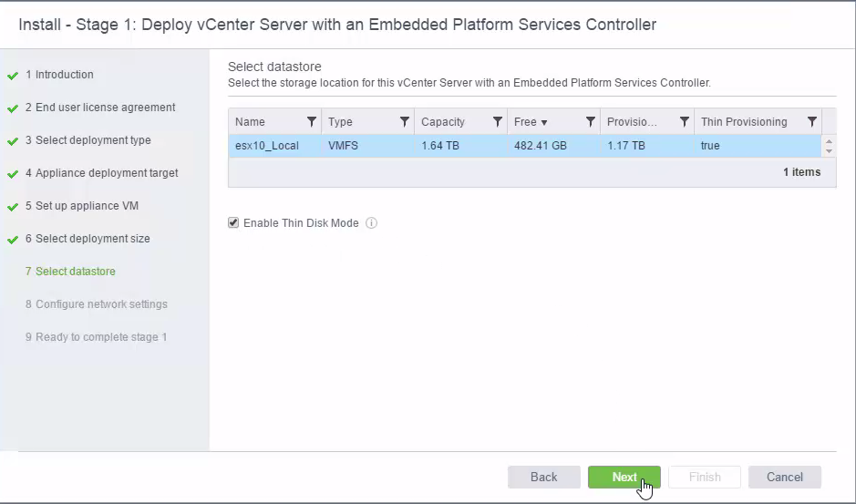Screen dimensions: 856x504
Task: Click the table scroll up arrow
Action: (829, 142)
